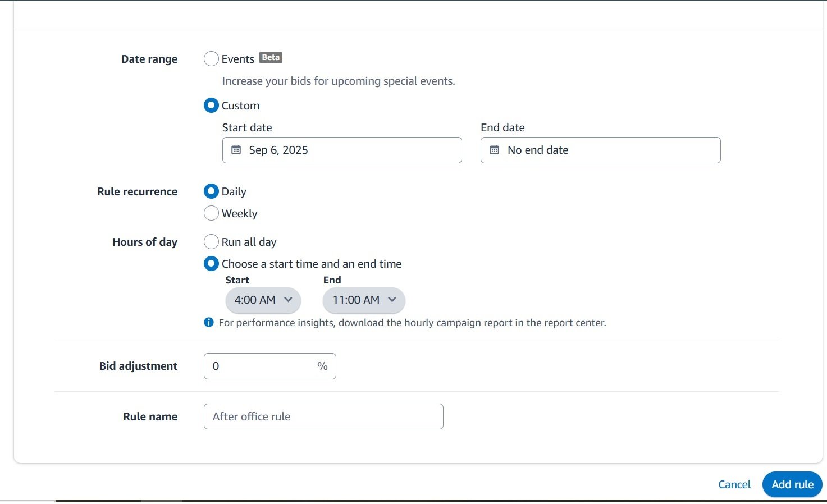827x504 pixels.
Task: Click the 'Hours of day' label
Action: 145,242
